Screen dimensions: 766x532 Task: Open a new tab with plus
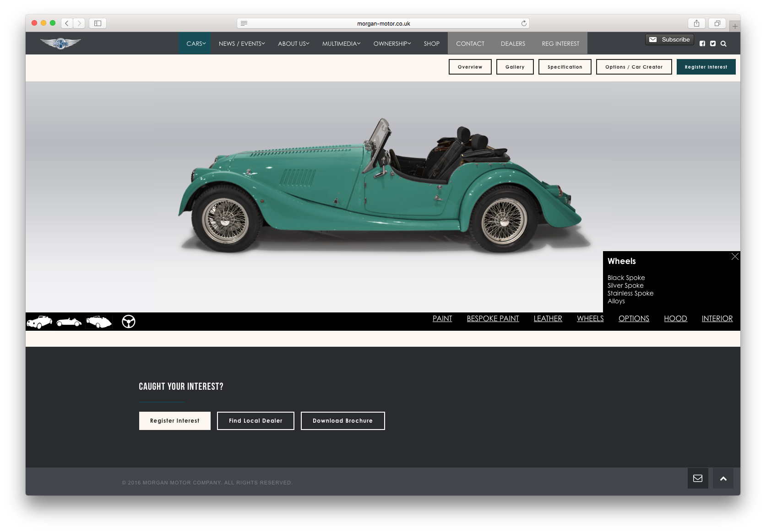pos(735,26)
